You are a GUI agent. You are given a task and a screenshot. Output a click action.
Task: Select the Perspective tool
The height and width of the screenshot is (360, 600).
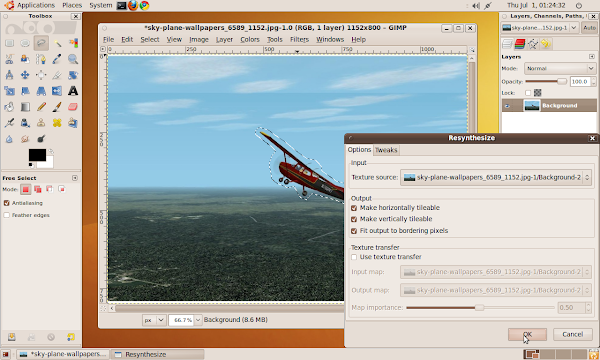(41, 91)
